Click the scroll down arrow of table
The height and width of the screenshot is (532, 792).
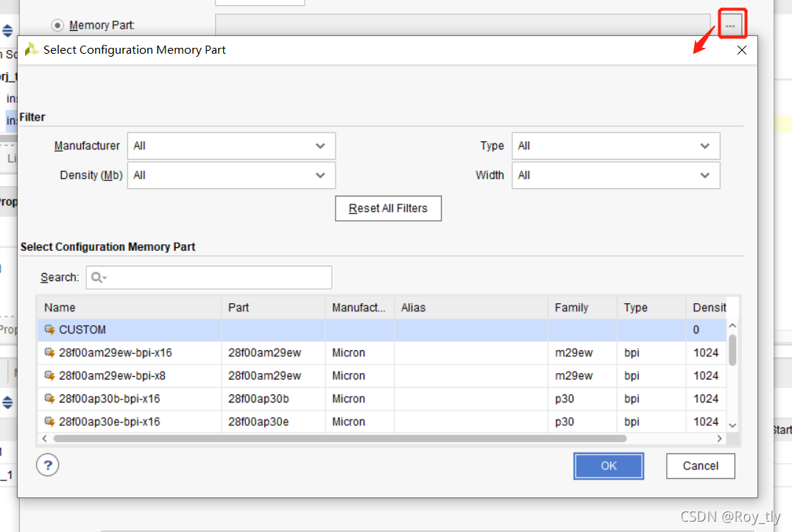click(732, 425)
